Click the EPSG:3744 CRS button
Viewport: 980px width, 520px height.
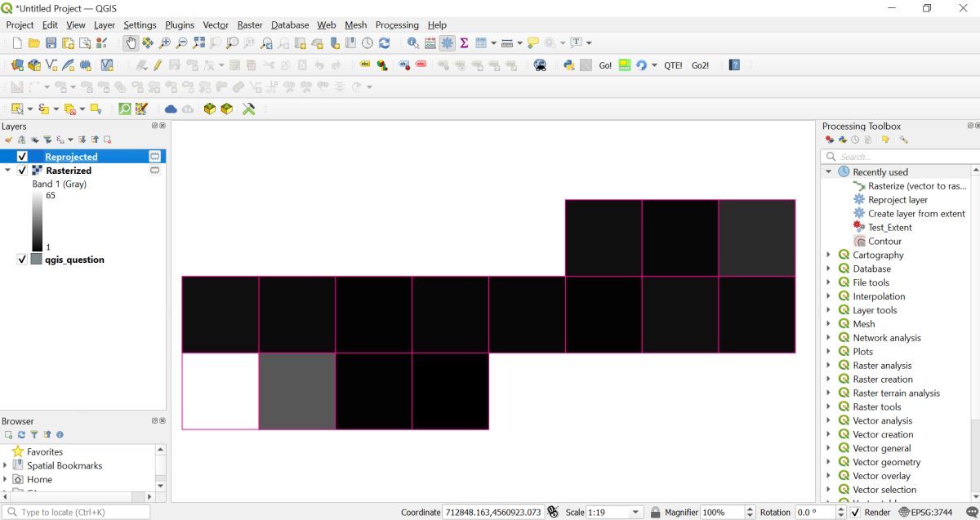pos(924,513)
